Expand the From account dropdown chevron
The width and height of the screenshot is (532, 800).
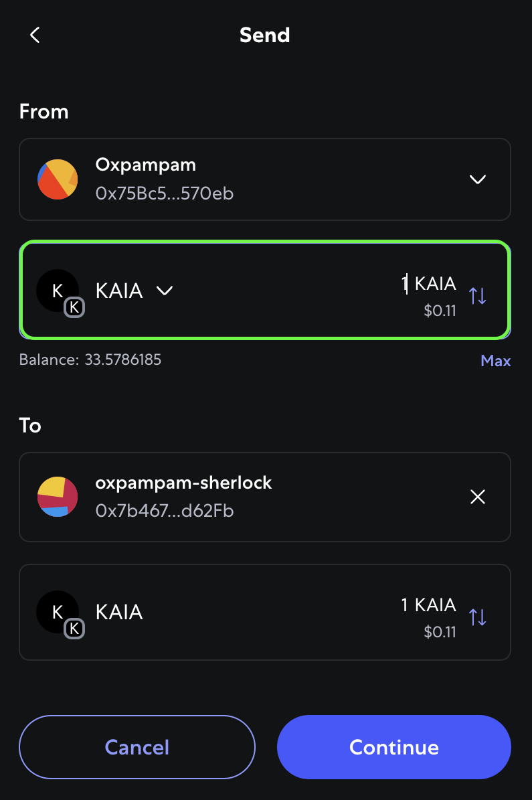[477, 179]
